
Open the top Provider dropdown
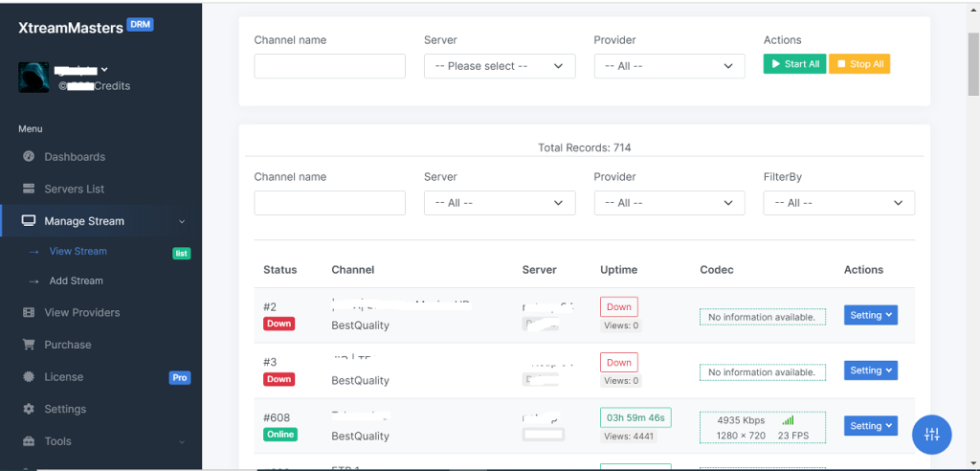[x=668, y=66]
